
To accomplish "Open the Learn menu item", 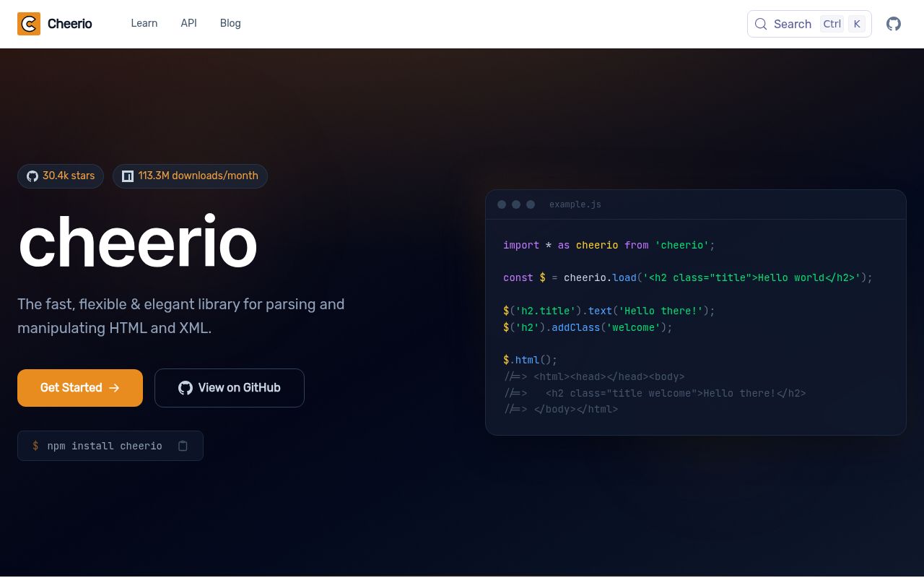I will (144, 23).
